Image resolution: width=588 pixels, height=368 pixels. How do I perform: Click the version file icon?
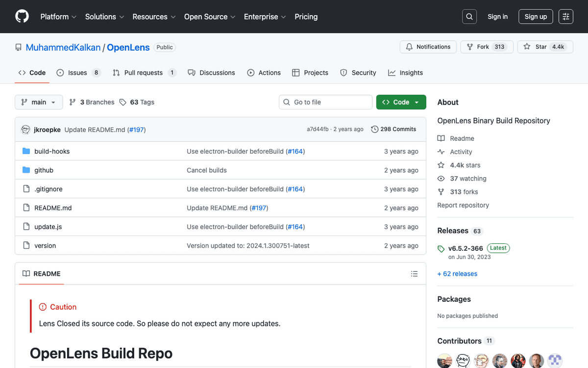(x=26, y=245)
